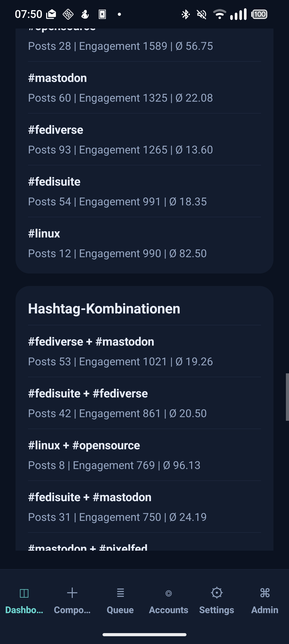Viewport: 289px width, 644px height.
Task: Select the #mastodon hashtag entry
Action: tap(144, 88)
